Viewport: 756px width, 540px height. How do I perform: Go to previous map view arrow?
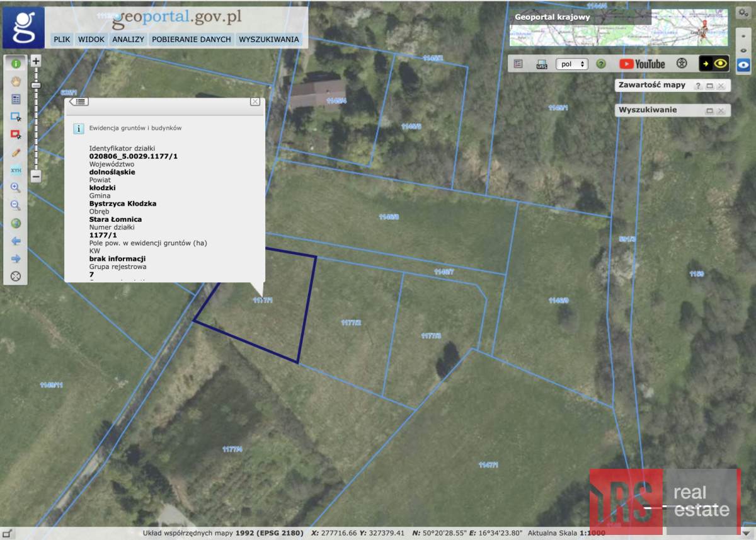point(16,241)
